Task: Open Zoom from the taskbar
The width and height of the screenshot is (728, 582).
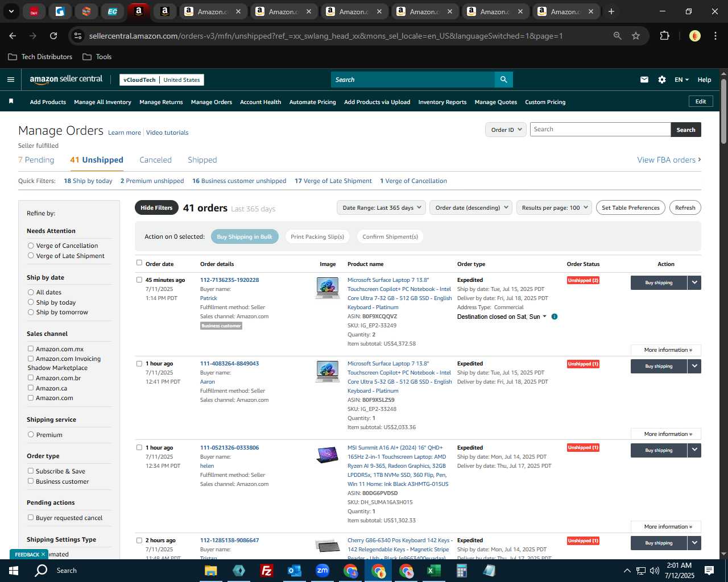Action: [322, 571]
